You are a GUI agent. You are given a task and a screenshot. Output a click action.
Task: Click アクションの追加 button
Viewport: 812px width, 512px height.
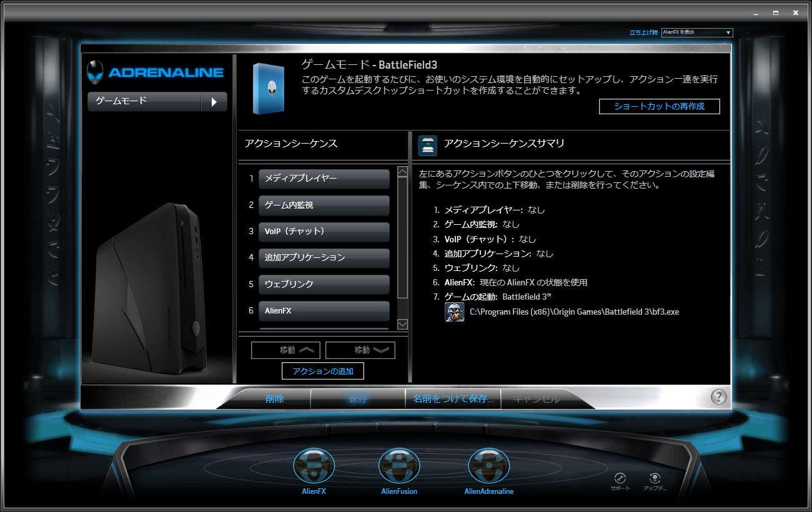pos(323,371)
